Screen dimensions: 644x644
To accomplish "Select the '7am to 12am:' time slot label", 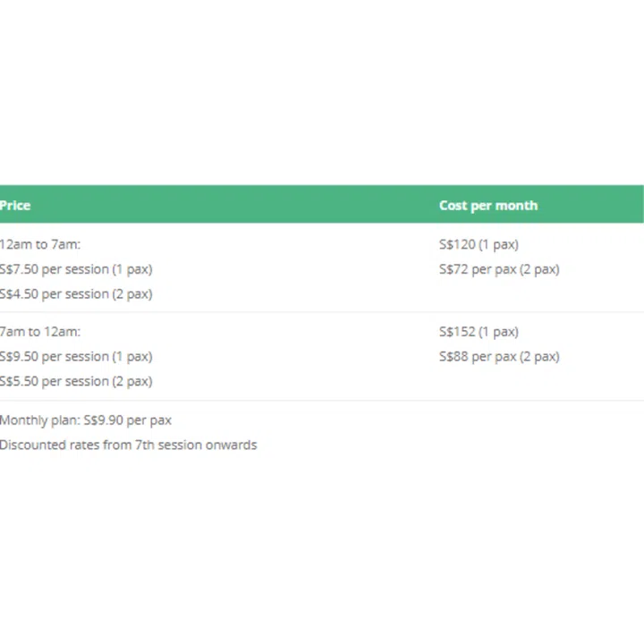I will [40, 332].
